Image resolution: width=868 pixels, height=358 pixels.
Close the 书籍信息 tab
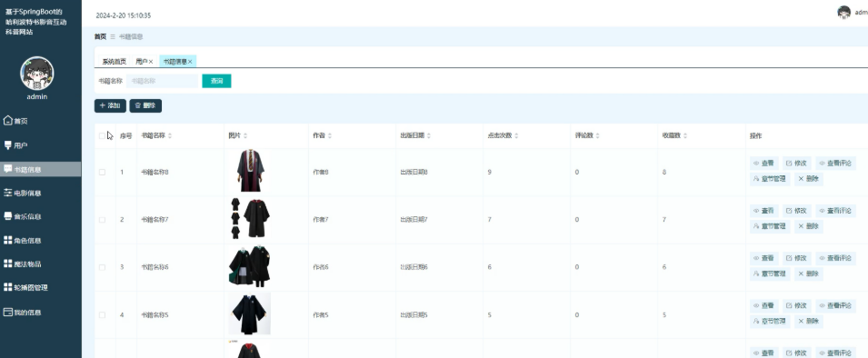click(x=190, y=62)
